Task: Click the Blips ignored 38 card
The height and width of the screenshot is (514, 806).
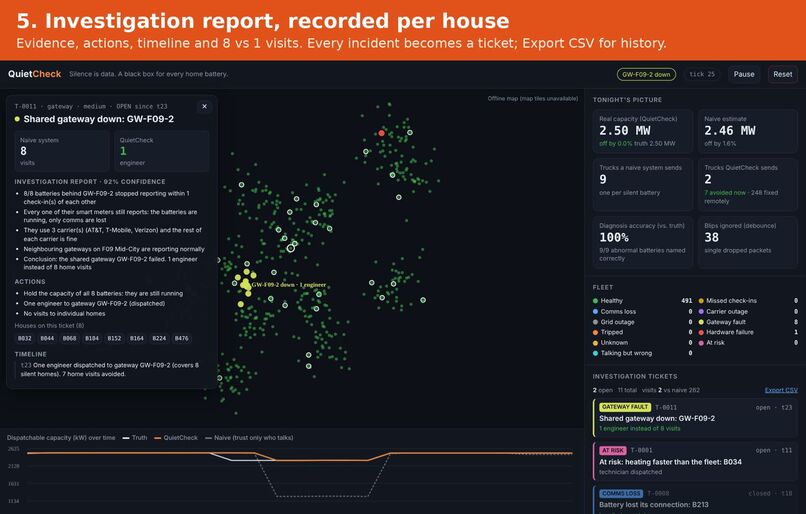Action: [747, 242]
